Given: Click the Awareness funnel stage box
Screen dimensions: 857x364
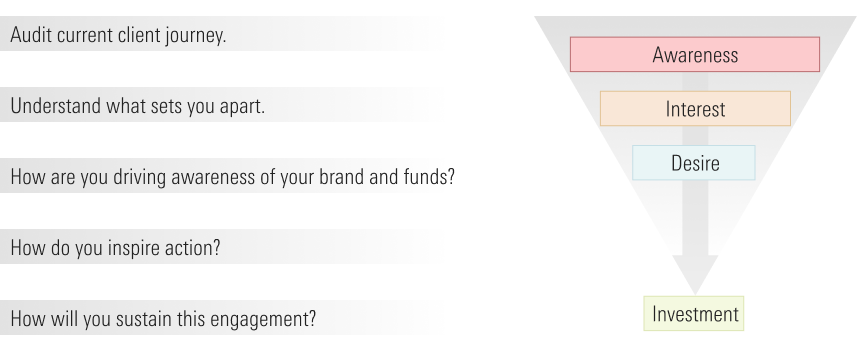Looking at the screenshot, I should click(695, 55).
